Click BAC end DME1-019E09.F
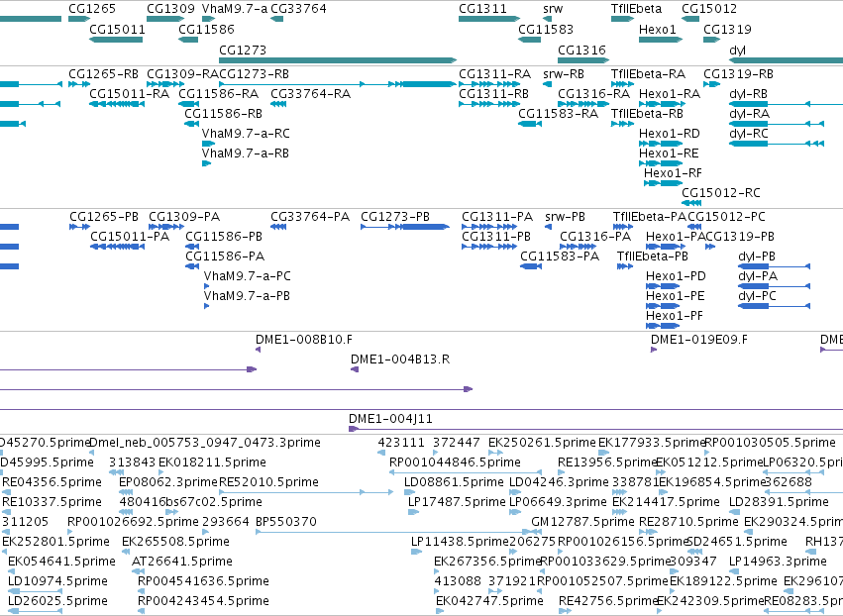This screenshot has height=616, width=843. (x=699, y=340)
